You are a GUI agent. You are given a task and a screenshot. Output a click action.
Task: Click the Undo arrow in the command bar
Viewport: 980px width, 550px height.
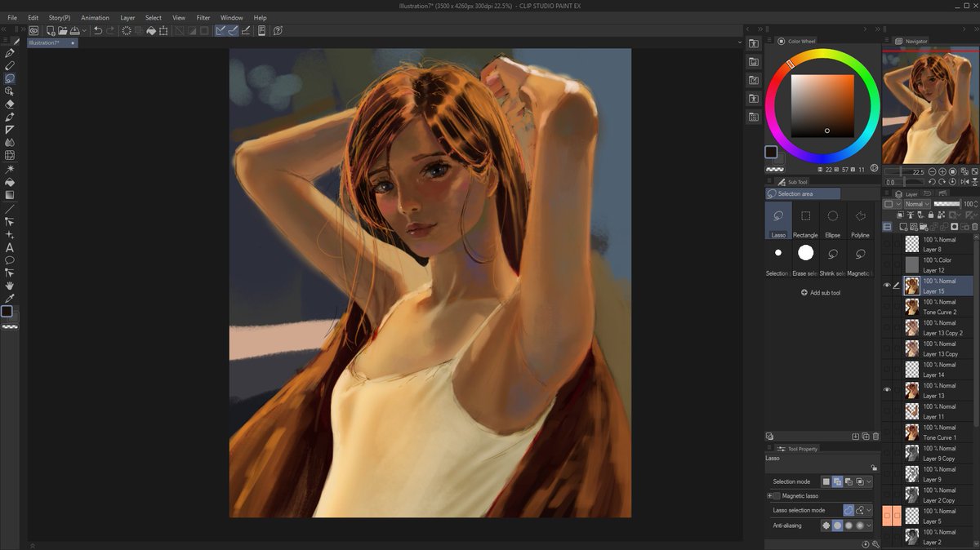click(x=98, y=31)
